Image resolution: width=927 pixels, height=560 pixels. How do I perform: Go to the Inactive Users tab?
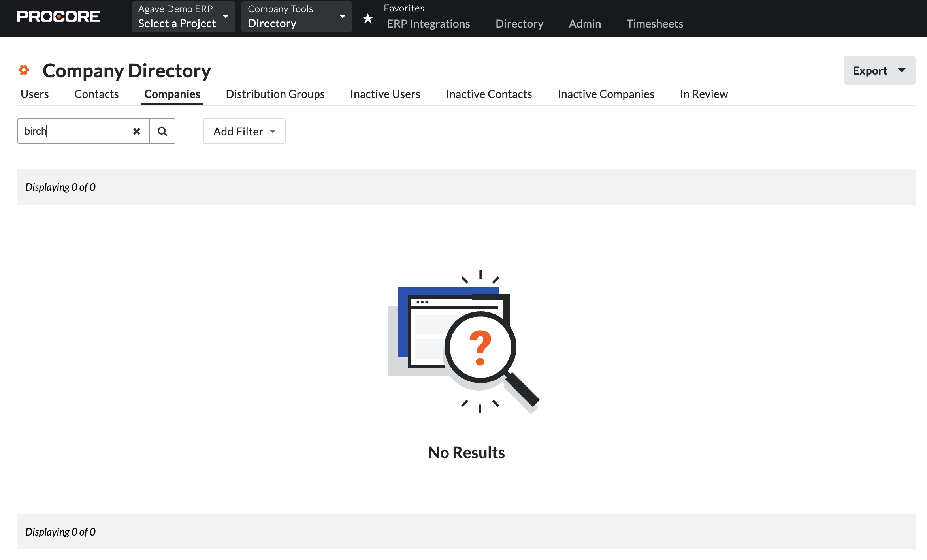(385, 94)
